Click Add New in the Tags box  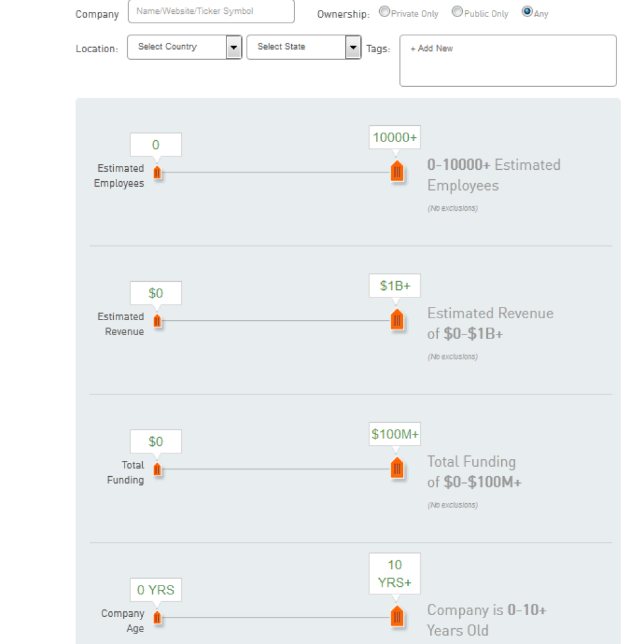(x=431, y=48)
